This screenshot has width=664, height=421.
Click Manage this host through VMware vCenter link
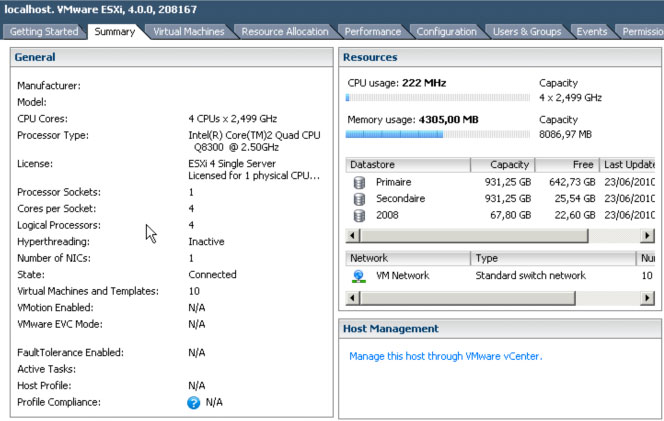445,356
